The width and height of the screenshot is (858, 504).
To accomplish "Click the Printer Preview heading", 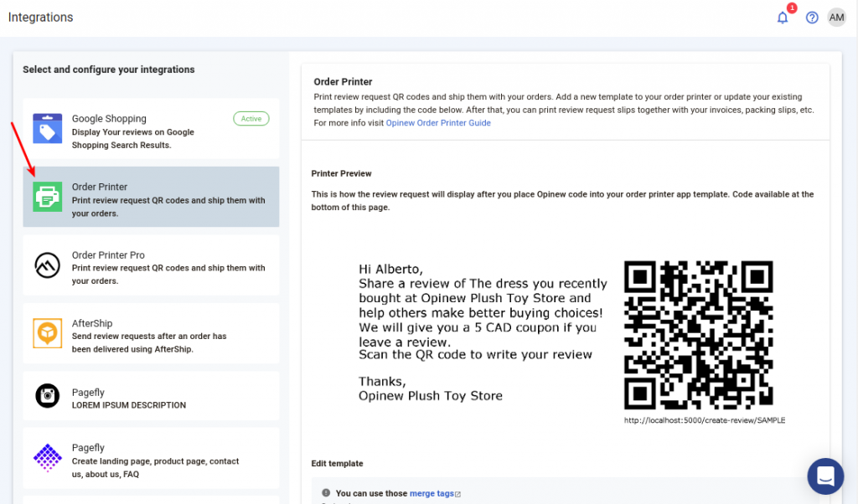I will [342, 173].
